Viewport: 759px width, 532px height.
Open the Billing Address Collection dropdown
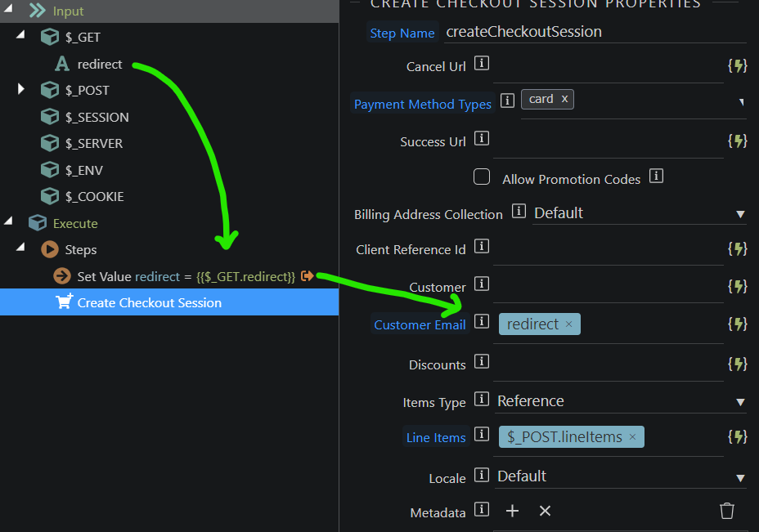pos(638,213)
